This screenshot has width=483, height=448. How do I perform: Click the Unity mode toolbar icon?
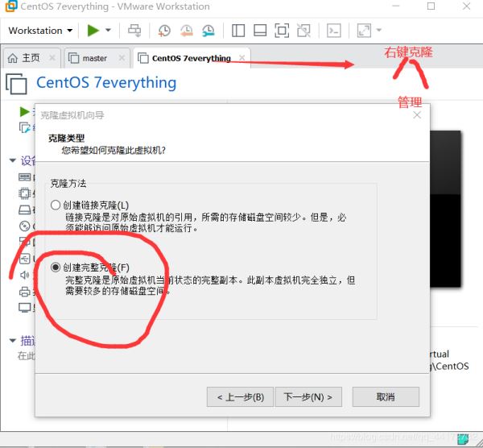[x=303, y=31]
